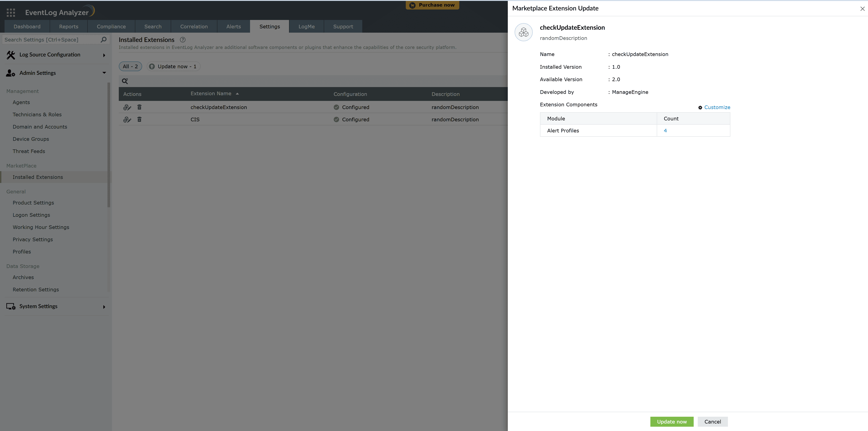Click the trash icon in CIS row
This screenshot has height=431, width=868.
[139, 120]
